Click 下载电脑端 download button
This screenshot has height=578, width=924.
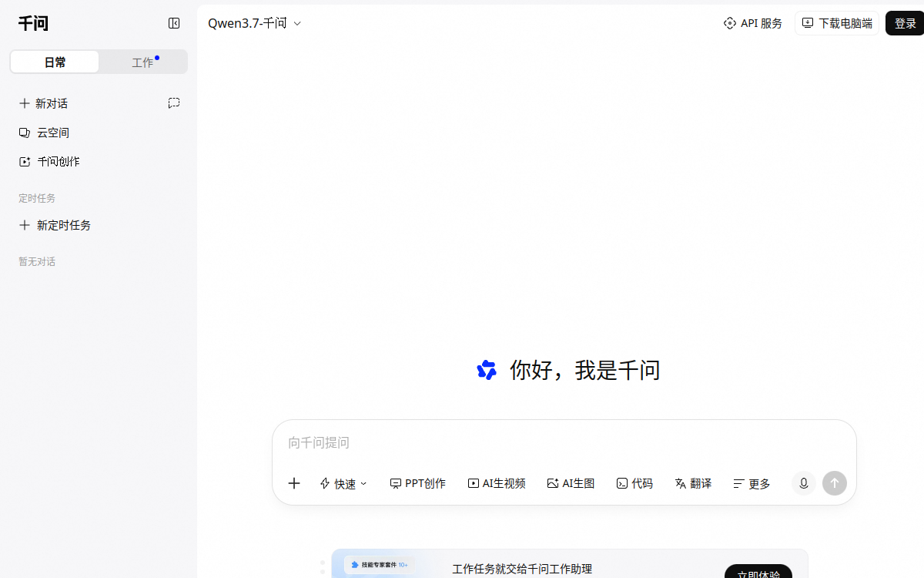pyautogui.click(x=837, y=23)
